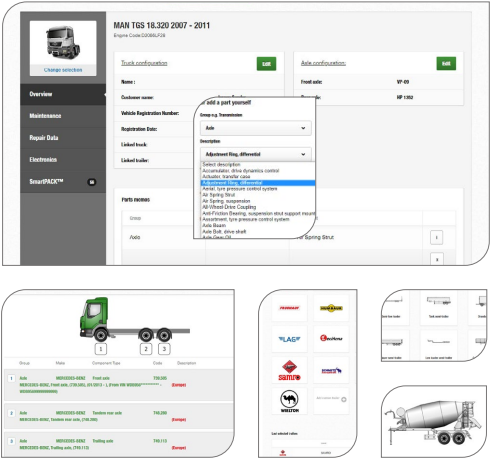
Task: Click code 739.505 in the axle table
Action: (160, 378)
